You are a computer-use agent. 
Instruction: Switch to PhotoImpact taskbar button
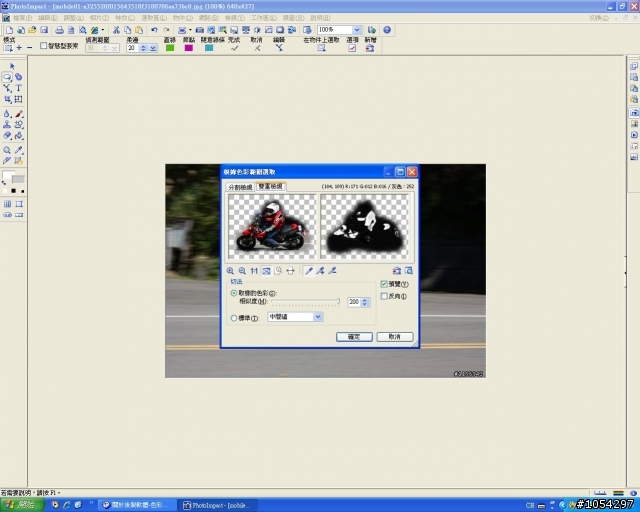click(218, 505)
